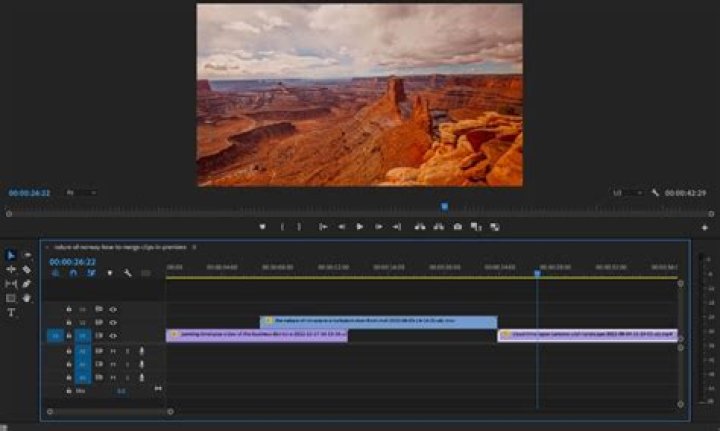The height and width of the screenshot is (431, 720).
Task: Open playback resolution dropdown
Action: coord(621,192)
